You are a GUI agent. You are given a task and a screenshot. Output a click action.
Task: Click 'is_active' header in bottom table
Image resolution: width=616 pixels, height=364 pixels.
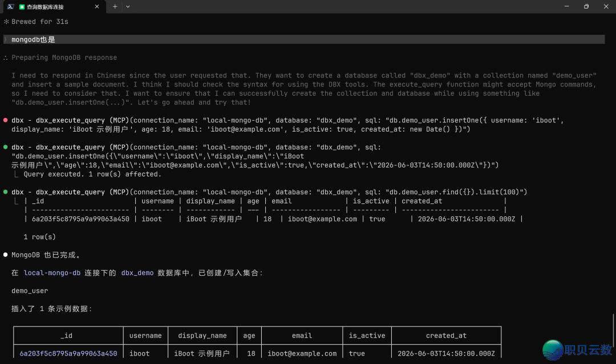(x=367, y=336)
